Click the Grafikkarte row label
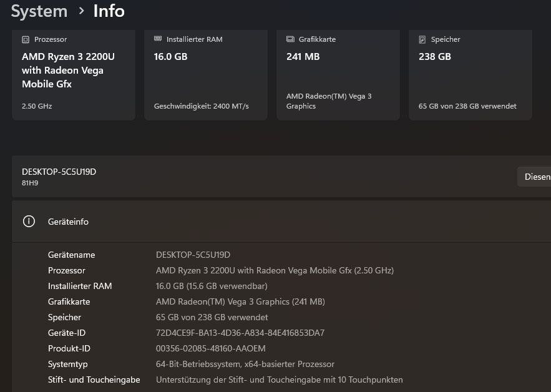 pyautogui.click(x=69, y=301)
